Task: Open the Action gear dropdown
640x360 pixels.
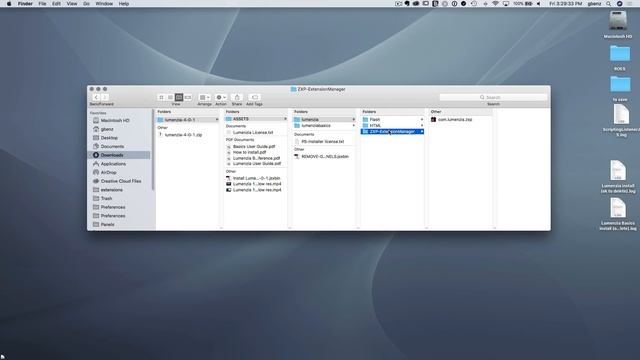Action: click(x=221, y=97)
